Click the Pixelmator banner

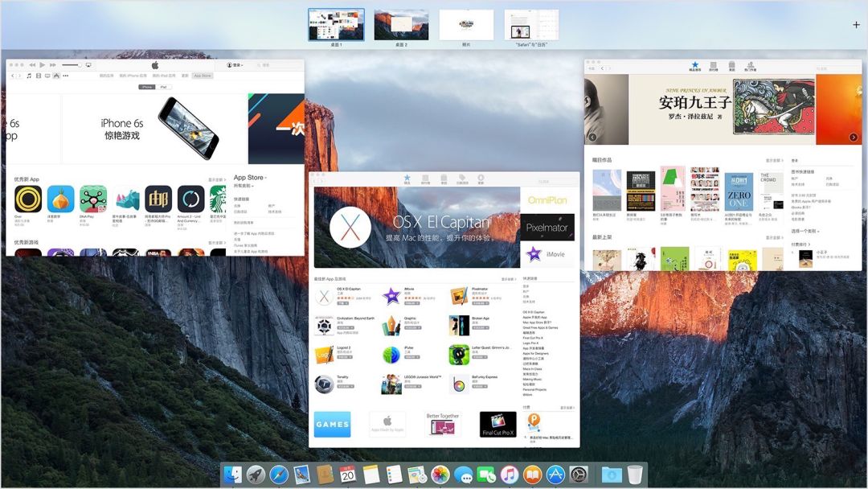pos(547,228)
